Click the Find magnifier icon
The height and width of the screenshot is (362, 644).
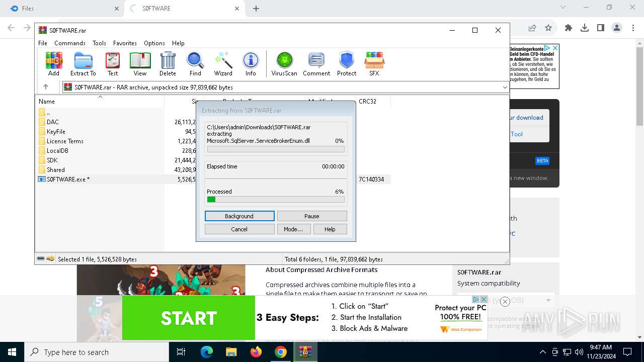[x=195, y=64]
